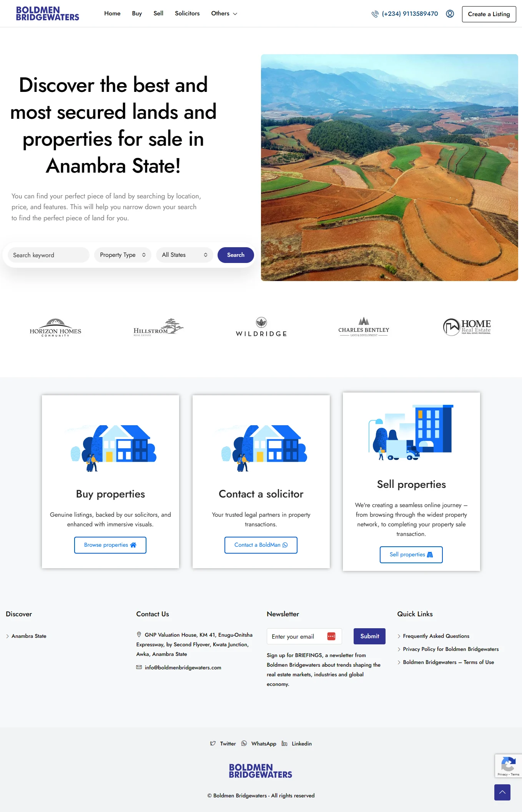Image resolution: width=522 pixels, height=812 pixels.
Task: Open the WhatsApp social link
Action: 259,744
